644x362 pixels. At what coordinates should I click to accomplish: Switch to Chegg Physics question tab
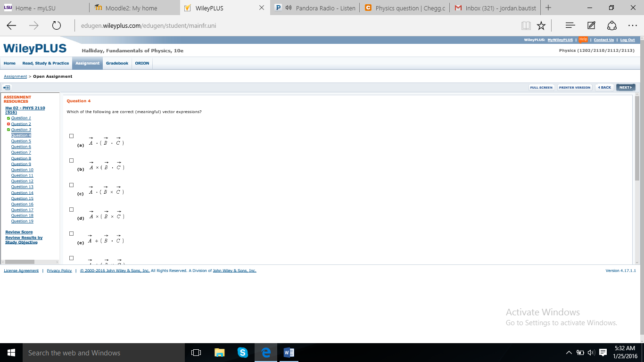[x=405, y=8]
